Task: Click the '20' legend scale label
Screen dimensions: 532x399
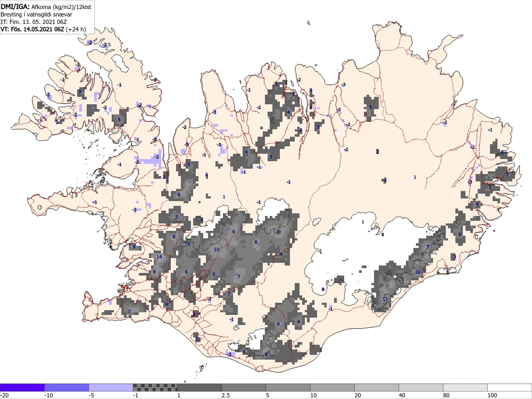Action: coord(358,395)
